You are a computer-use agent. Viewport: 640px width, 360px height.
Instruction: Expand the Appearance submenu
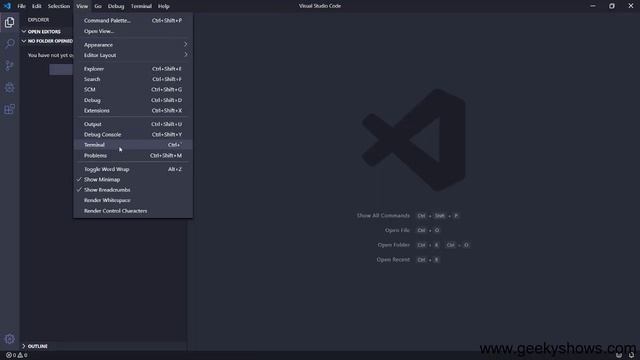tap(133, 45)
